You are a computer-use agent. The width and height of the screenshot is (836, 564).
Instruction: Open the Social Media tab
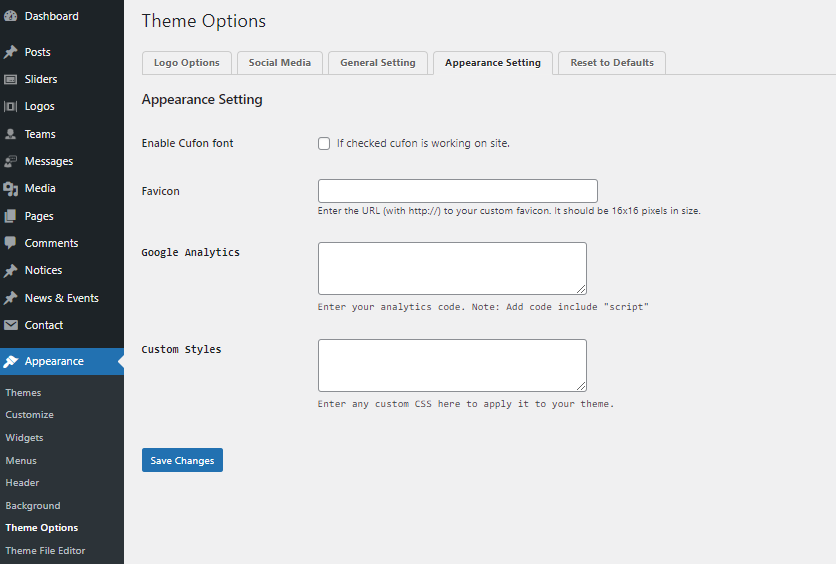click(x=280, y=63)
